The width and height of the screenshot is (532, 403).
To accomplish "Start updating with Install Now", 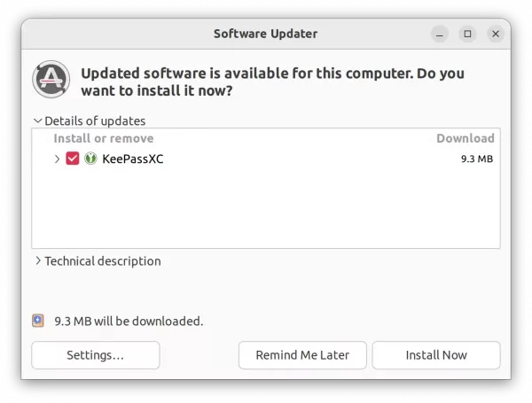I will (436, 355).
